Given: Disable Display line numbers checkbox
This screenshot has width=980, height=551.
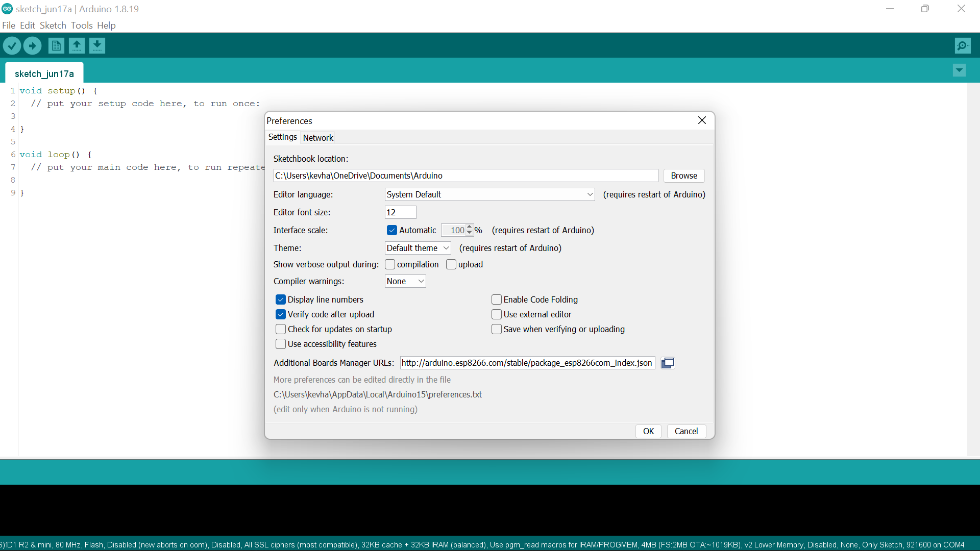Looking at the screenshot, I should coord(281,299).
